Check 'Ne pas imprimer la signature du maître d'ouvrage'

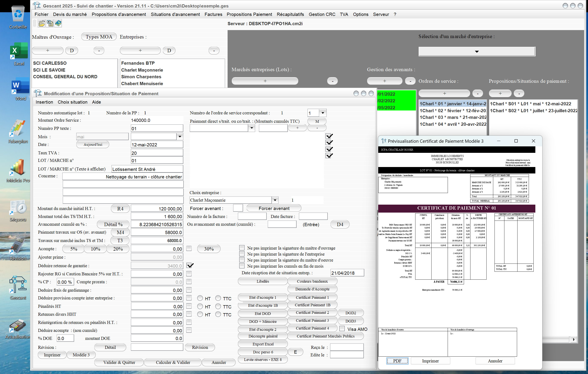[x=242, y=248]
